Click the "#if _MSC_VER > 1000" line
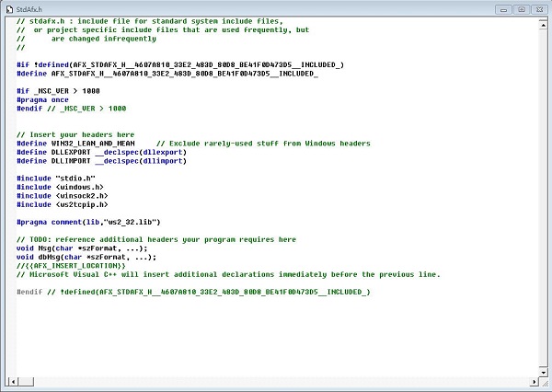Viewport: 552px width, 392px height. click(58, 91)
